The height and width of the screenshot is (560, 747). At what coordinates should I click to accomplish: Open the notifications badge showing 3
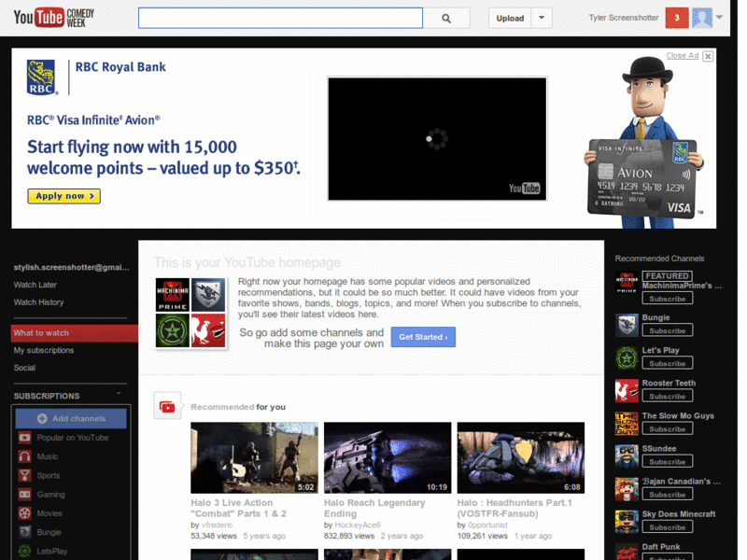coord(676,18)
